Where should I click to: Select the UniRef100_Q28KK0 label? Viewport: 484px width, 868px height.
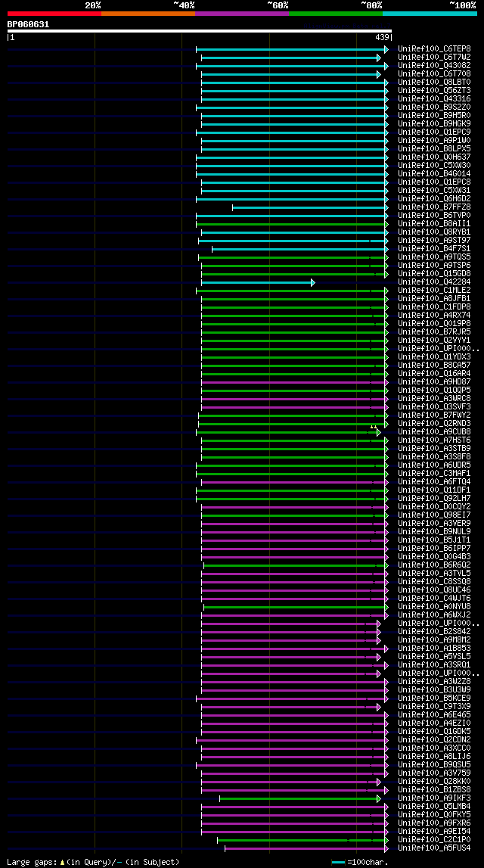coord(434,782)
